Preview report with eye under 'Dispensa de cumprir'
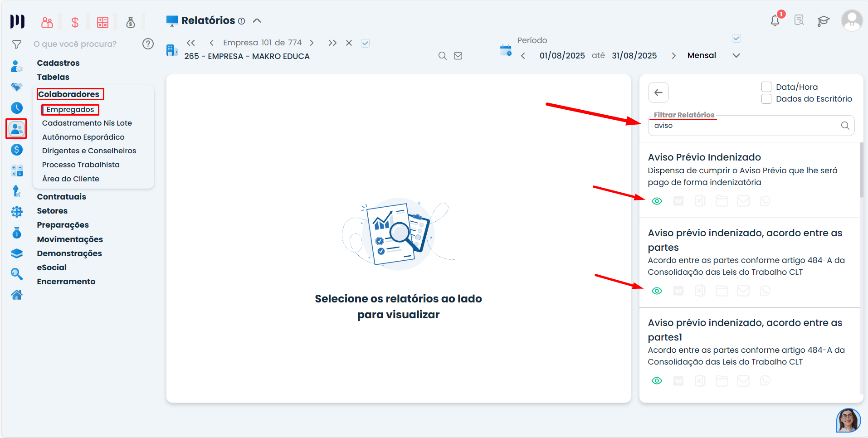Image resolution: width=868 pixels, height=438 pixels. pyautogui.click(x=657, y=201)
